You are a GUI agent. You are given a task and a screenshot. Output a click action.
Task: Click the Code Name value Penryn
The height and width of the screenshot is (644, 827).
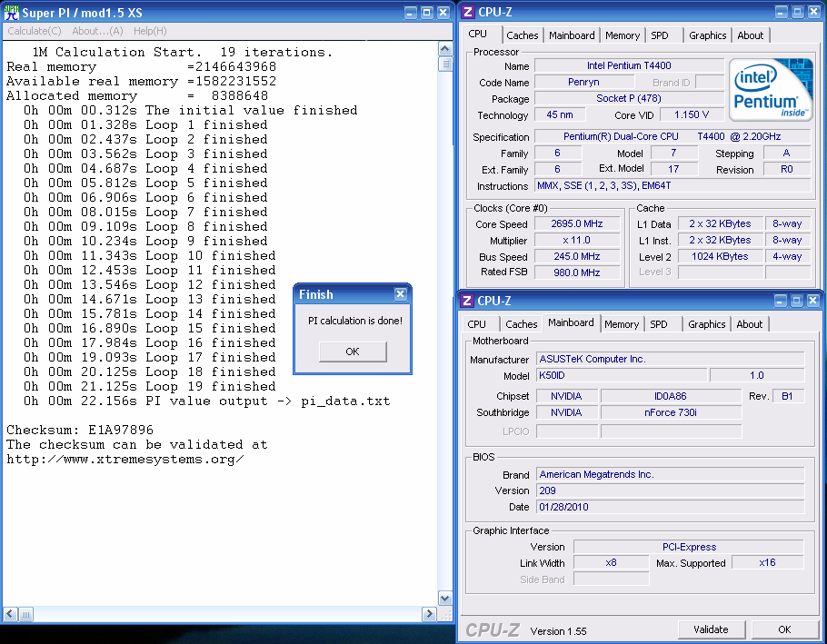coord(583,82)
